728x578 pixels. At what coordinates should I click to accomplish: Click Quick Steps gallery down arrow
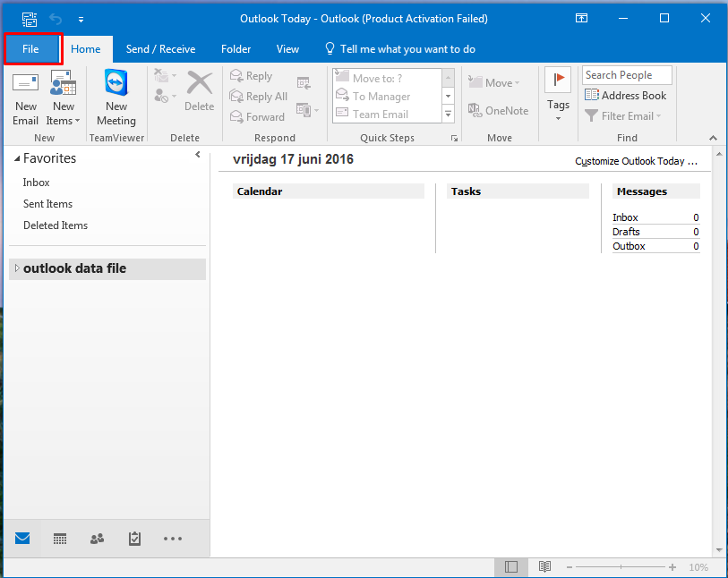tap(448, 96)
